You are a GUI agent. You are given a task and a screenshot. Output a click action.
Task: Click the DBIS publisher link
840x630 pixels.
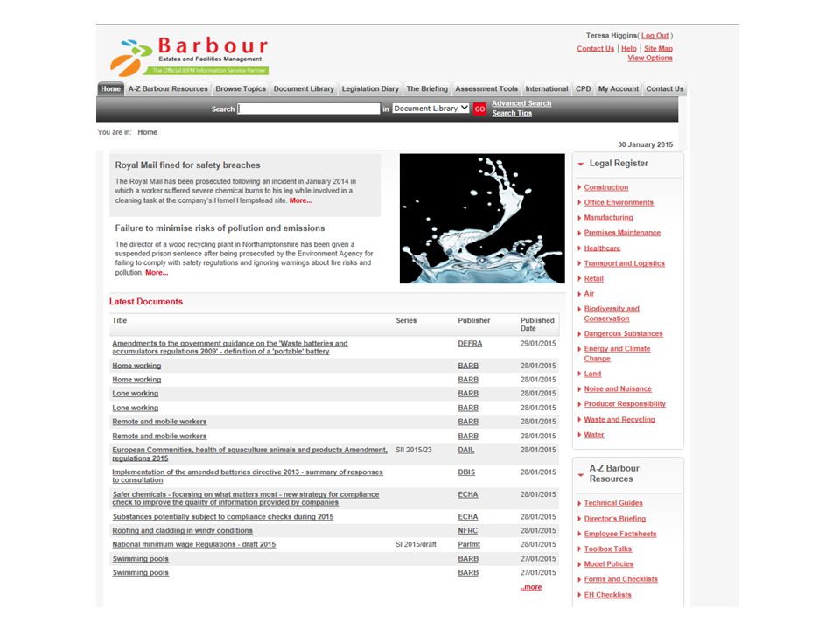[466, 472]
